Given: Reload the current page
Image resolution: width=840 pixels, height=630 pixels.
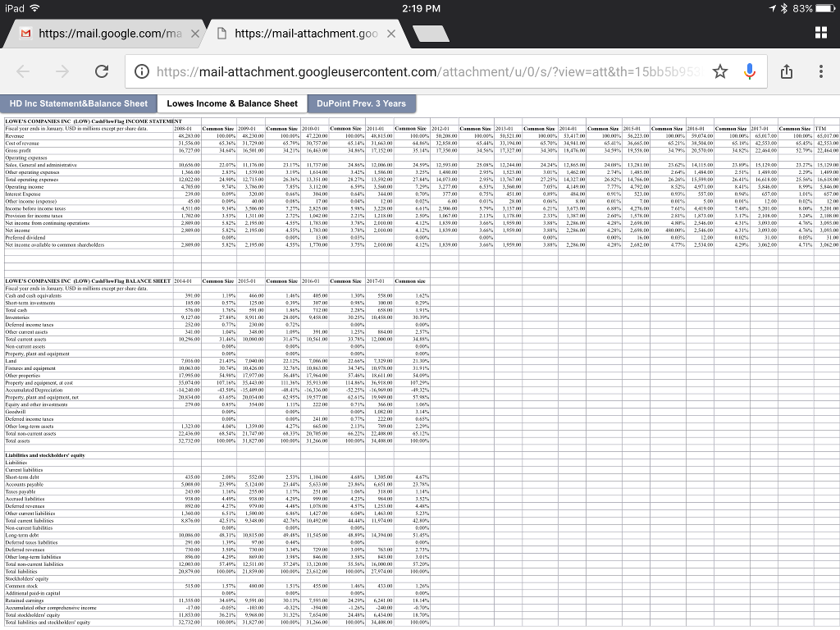Looking at the screenshot, I should (101, 71).
